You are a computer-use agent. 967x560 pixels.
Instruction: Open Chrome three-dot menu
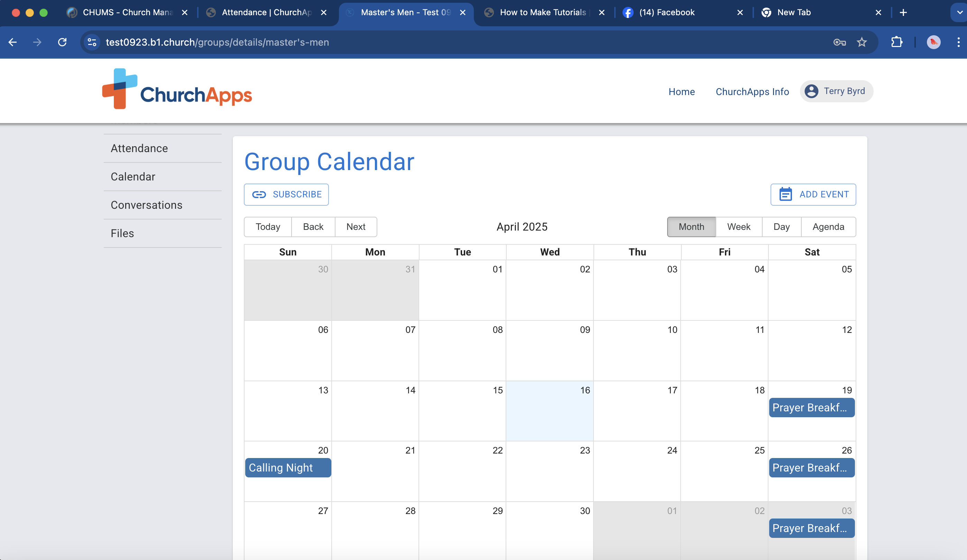tap(958, 42)
